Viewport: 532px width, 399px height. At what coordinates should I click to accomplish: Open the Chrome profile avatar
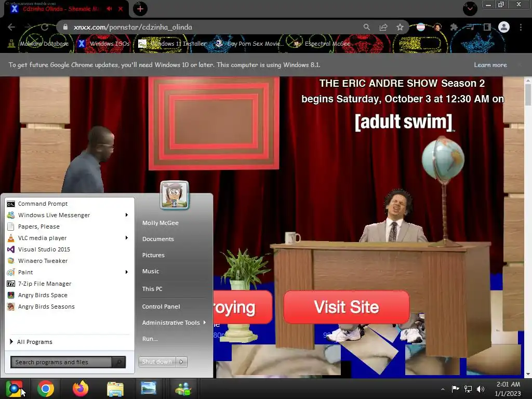tap(504, 27)
